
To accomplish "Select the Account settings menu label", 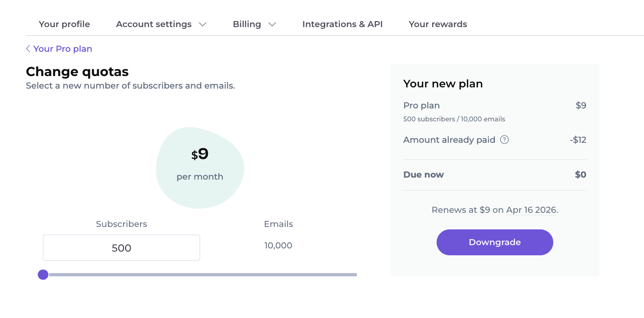I will point(154,24).
